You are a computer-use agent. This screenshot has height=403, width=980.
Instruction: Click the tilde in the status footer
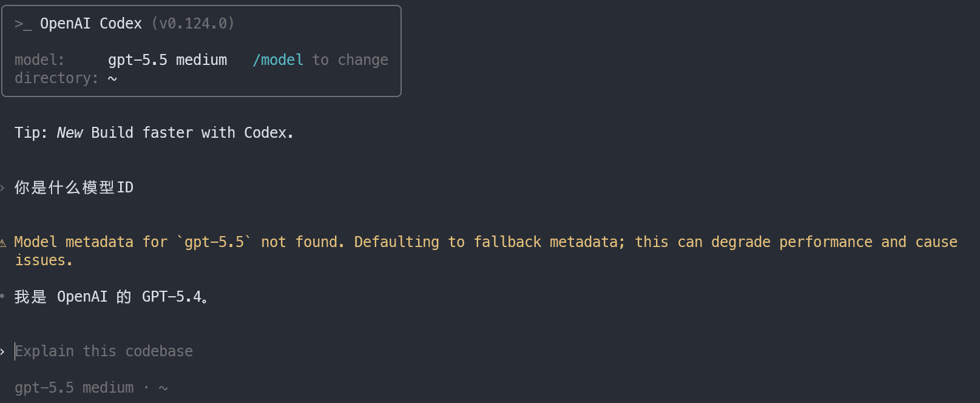(163, 388)
